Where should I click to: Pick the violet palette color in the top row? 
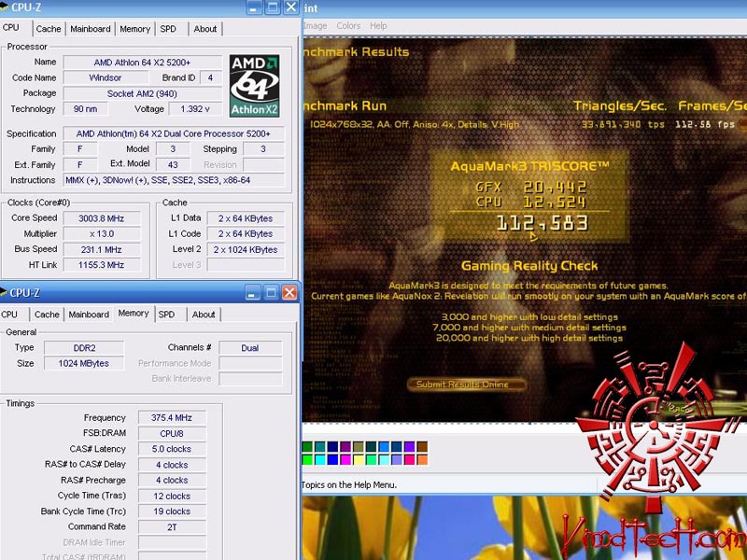(x=409, y=447)
